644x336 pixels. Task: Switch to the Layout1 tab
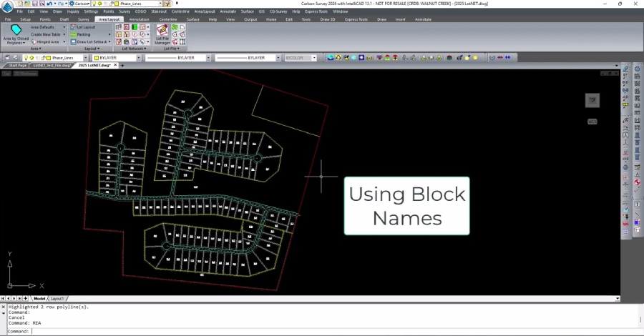[57, 298]
